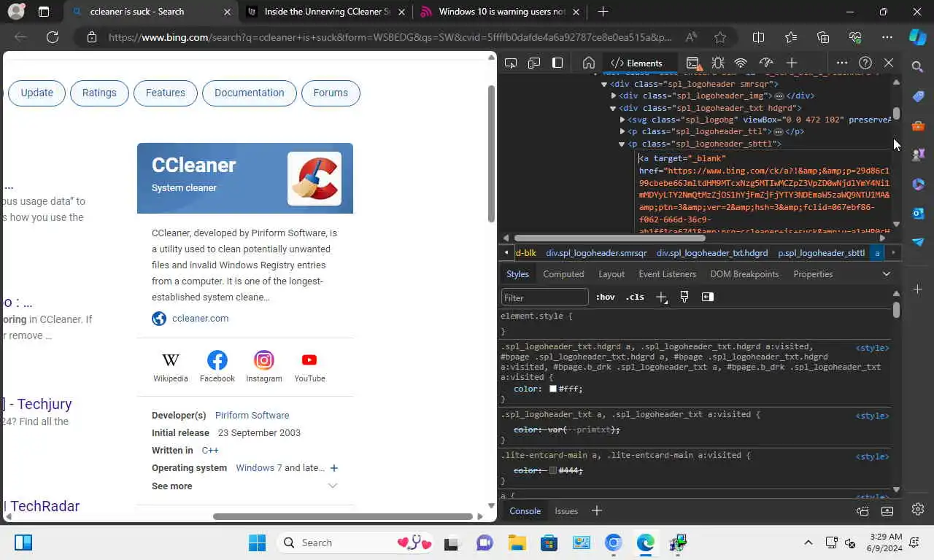Open Edge sidebar settings gear
Screen dimensions: 934x560
[x=918, y=509]
